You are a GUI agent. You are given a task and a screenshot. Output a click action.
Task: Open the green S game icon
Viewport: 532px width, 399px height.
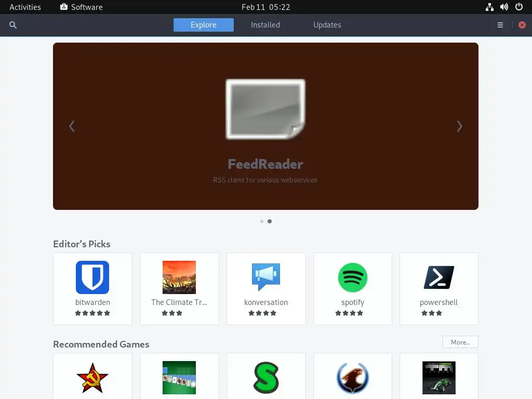click(266, 378)
